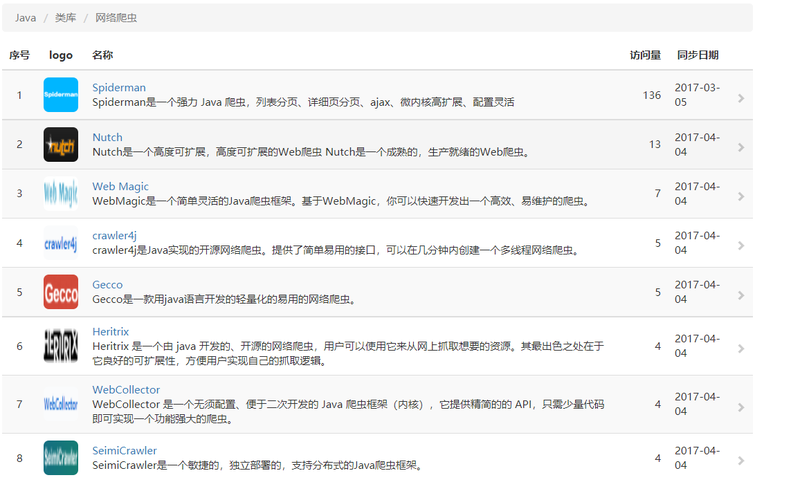Image resolution: width=800 pixels, height=500 pixels.
Task: Click the 访问量 column header
Action: tap(645, 55)
